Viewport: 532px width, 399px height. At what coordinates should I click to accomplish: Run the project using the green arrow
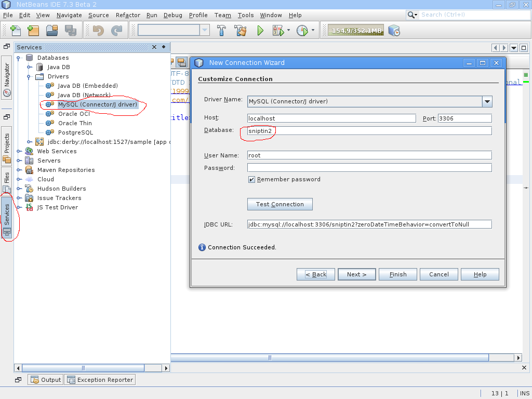260,30
